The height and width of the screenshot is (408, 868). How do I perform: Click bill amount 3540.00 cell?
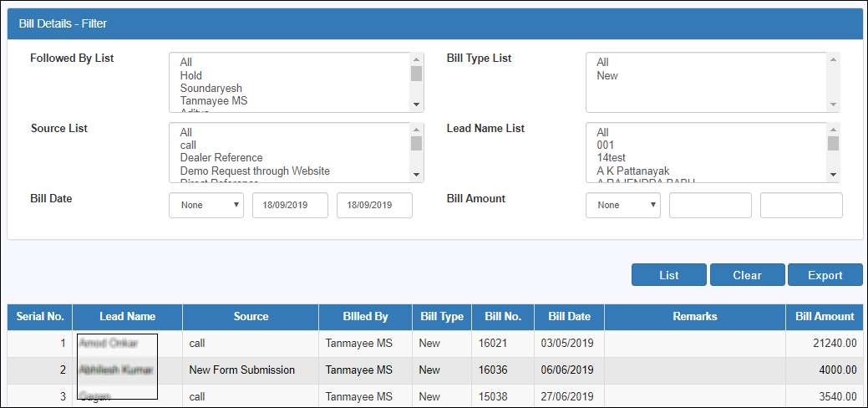(x=825, y=396)
